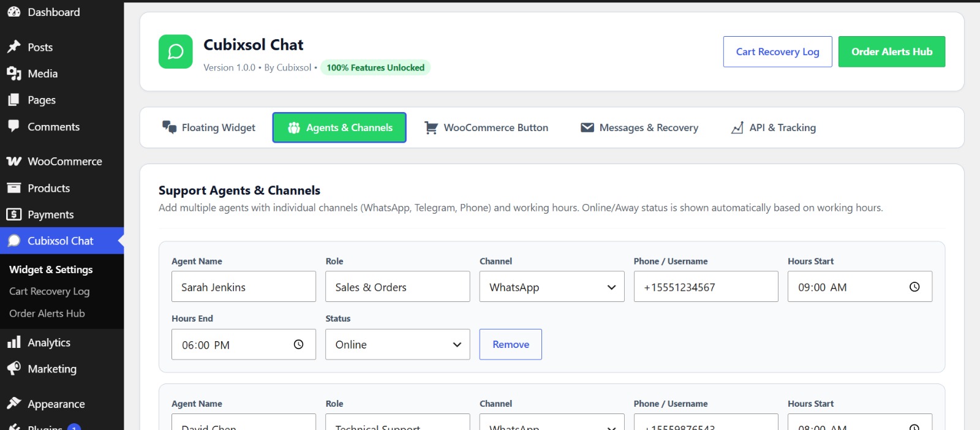
Task: Click the Comments bubble icon
Action: coord(13,126)
